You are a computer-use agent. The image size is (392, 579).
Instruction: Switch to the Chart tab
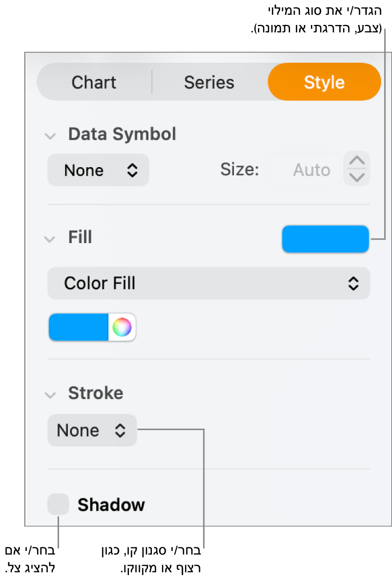coord(94,82)
